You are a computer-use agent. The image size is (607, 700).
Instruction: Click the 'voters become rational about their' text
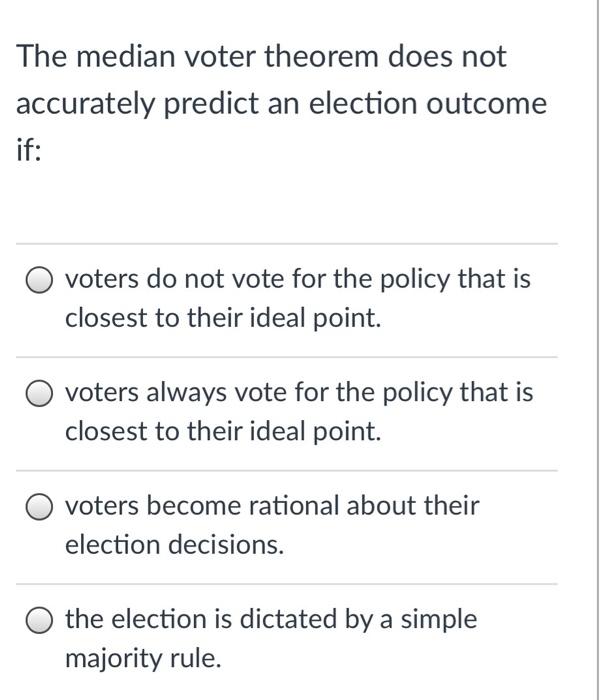pos(272,506)
